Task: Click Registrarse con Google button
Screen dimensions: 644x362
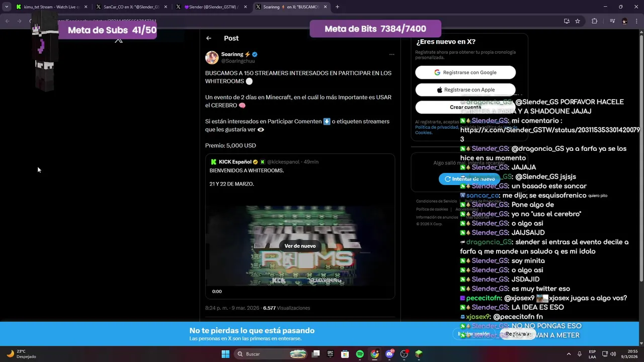Action: (465, 72)
